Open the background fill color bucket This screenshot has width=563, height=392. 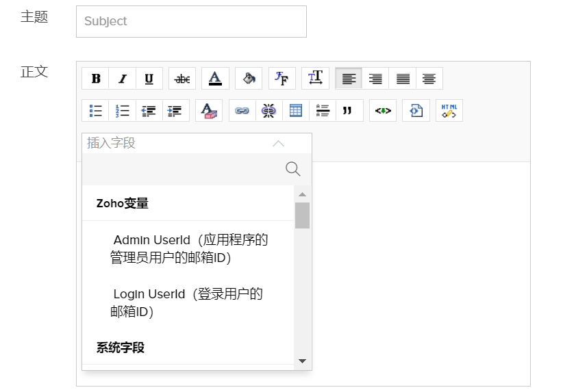(249, 78)
